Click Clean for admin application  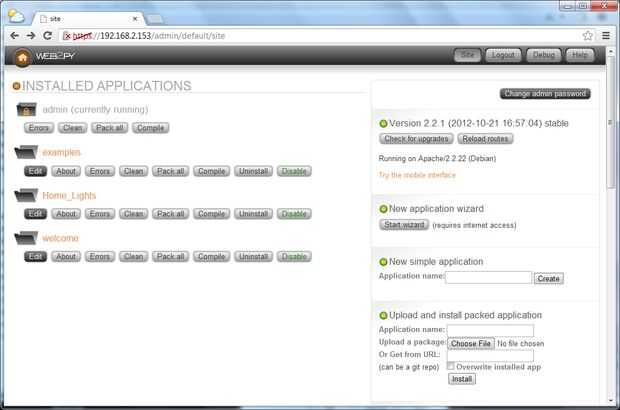click(x=72, y=128)
